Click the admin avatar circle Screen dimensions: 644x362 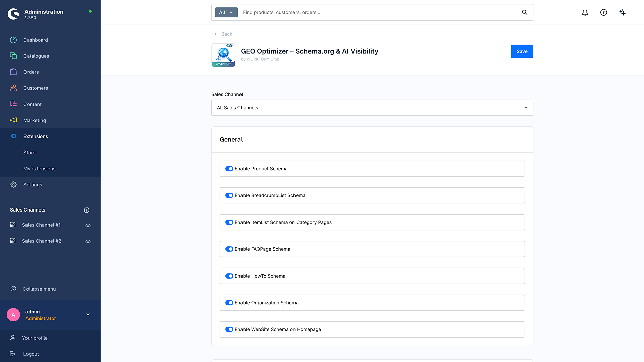coord(13,315)
